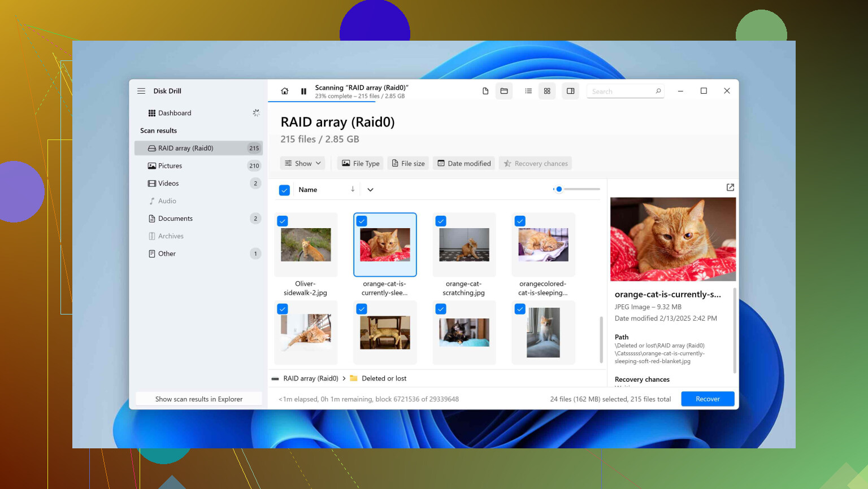Open preview in external window icon
This screenshot has width=868, height=489.
[730, 187]
